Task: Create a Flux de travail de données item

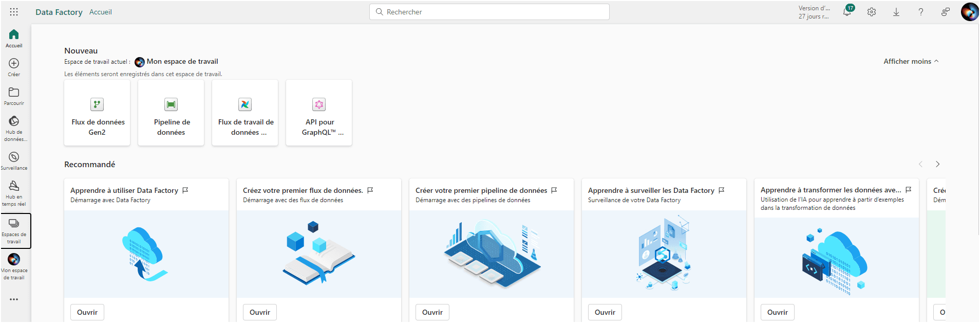Action: (x=245, y=113)
